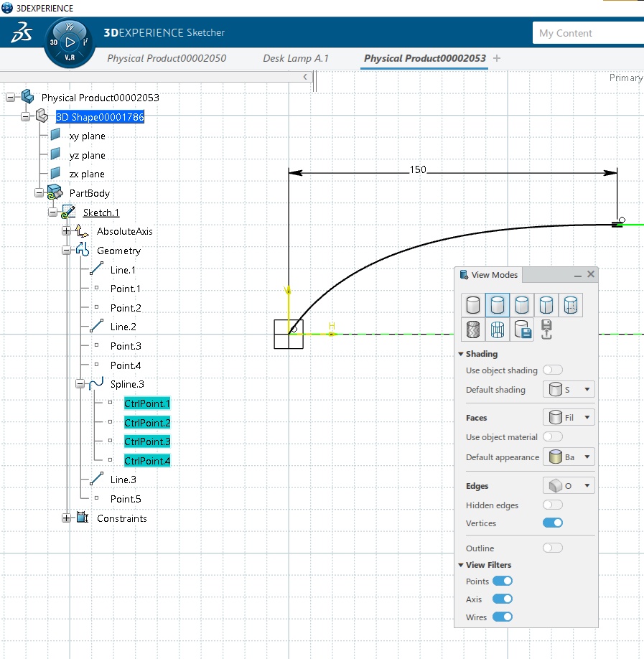Disable the Vertices switch
644x659 pixels.
(x=553, y=523)
